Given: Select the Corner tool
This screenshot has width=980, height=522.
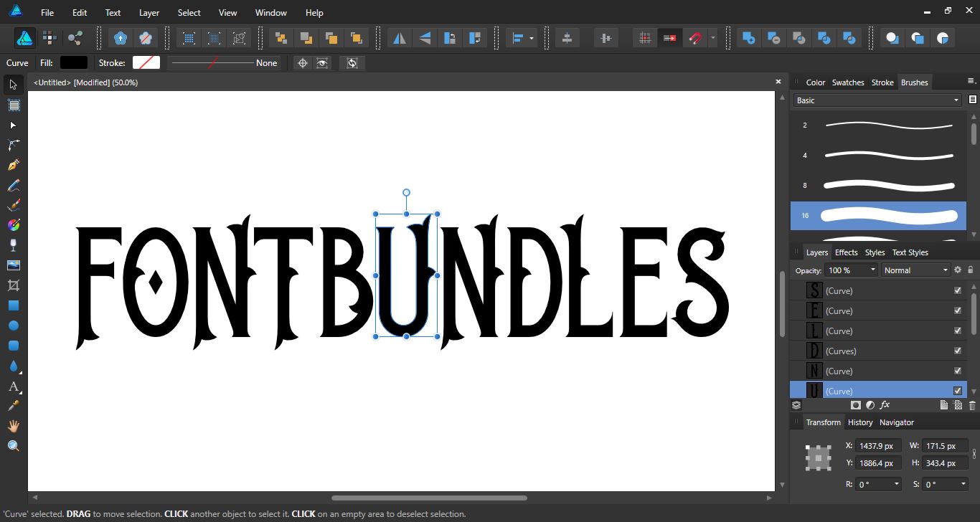Looking at the screenshot, I should tap(13, 145).
